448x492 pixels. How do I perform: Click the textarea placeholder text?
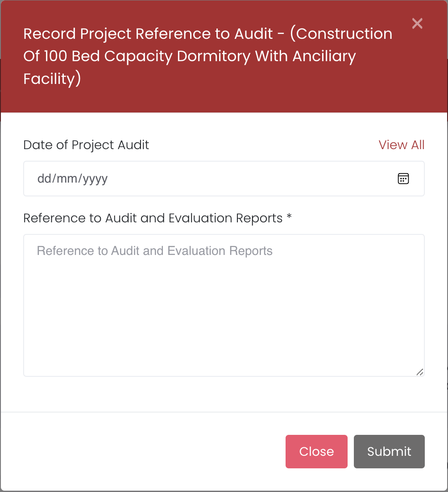coord(154,251)
